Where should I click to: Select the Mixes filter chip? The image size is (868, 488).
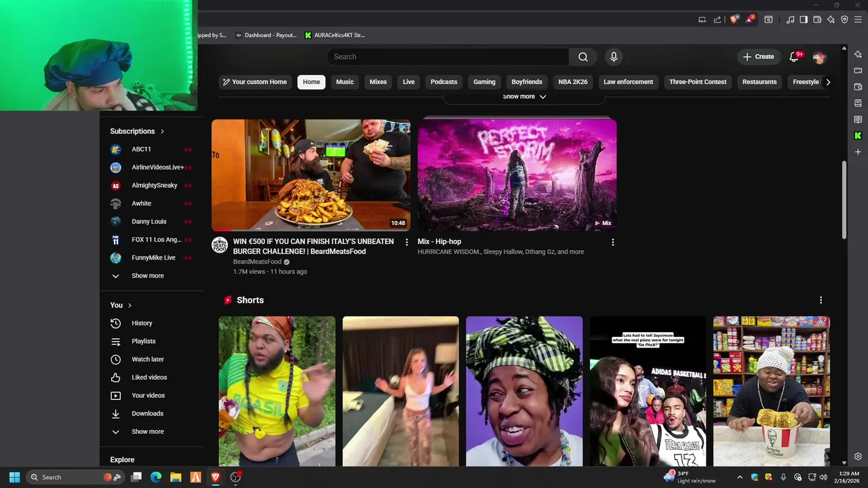pos(378,82)
